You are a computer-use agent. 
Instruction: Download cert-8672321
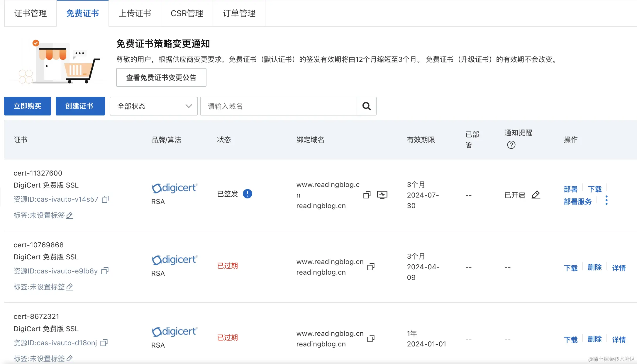tap(570, 339)
